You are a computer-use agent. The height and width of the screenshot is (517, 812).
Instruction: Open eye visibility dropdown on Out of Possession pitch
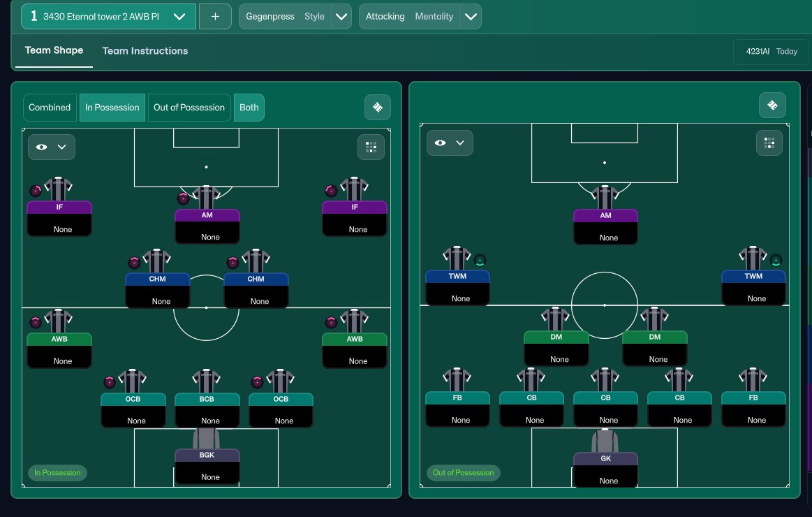click(x=450, y=143)
